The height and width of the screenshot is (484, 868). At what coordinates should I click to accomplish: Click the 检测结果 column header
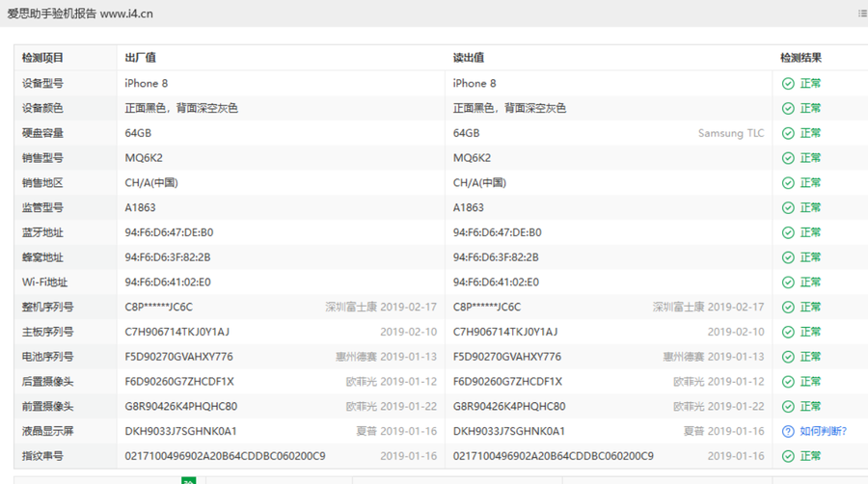coord(801,58)
